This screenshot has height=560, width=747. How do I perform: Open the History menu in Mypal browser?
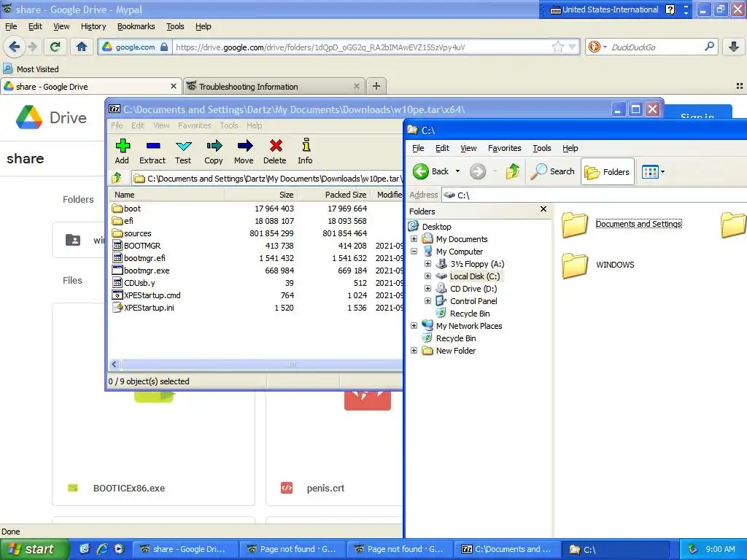[93, 26]
